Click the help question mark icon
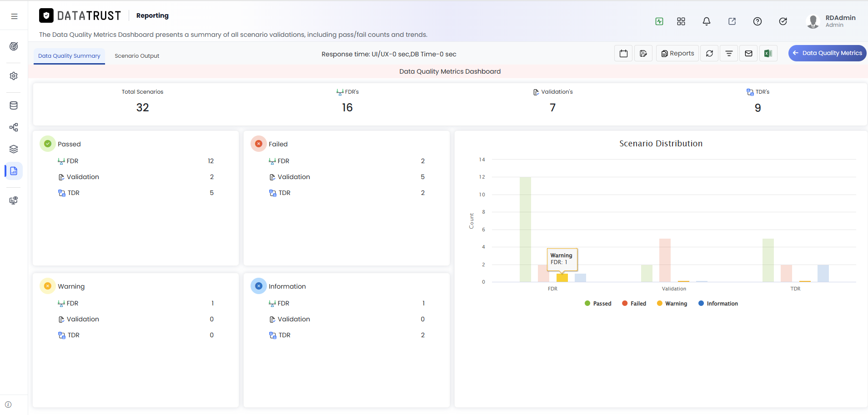 [x=757, y=21]
